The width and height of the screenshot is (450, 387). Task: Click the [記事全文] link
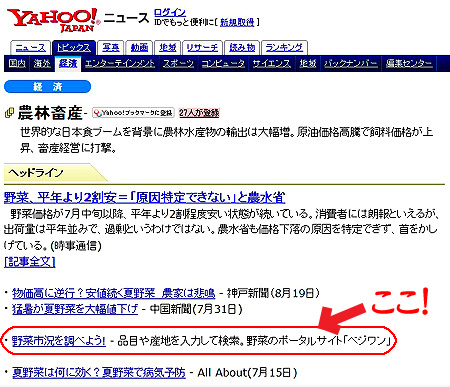pos(30,262)
